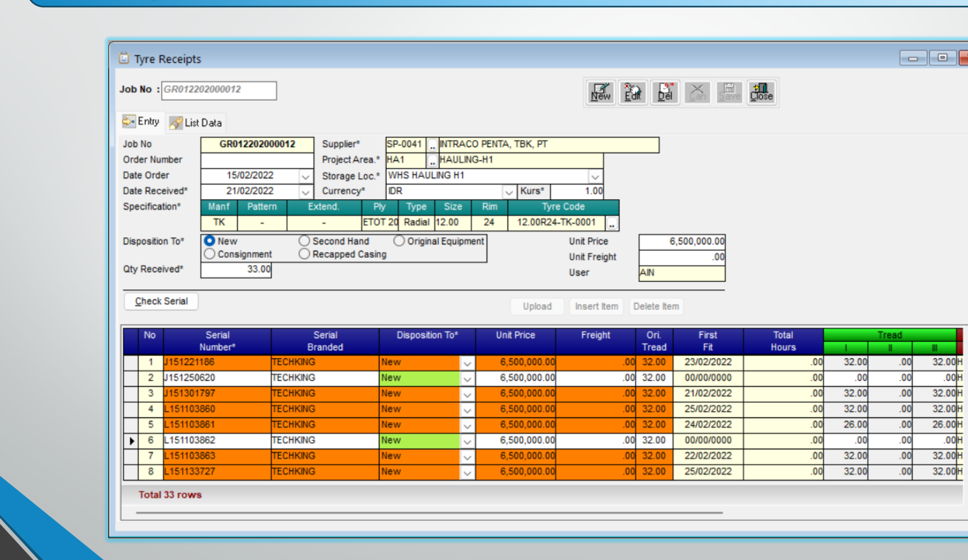This screenshot has width=968, height=560.
Task: Expand Disposition dropdown for row 6
Action: [x=467, y=441]
